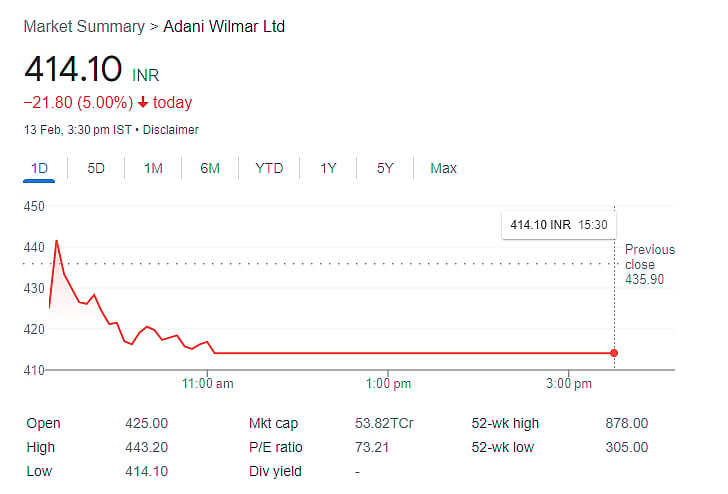Select the YTD chart tab
This screenshot has height=494, width=728.
coord(269,168)
